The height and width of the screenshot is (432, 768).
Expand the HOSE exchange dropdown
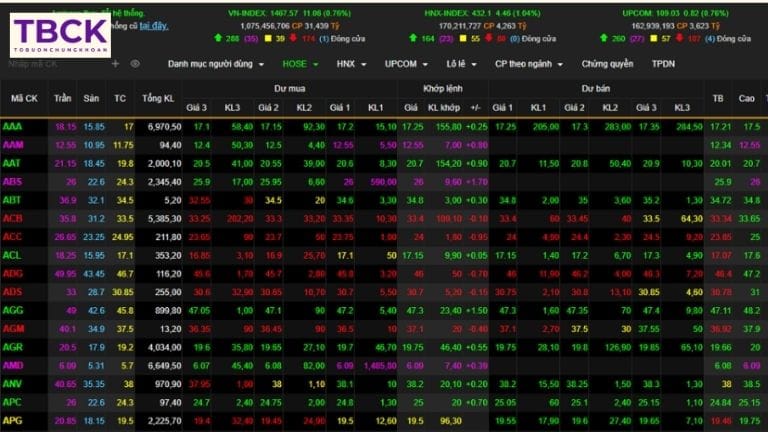point(301,63)
